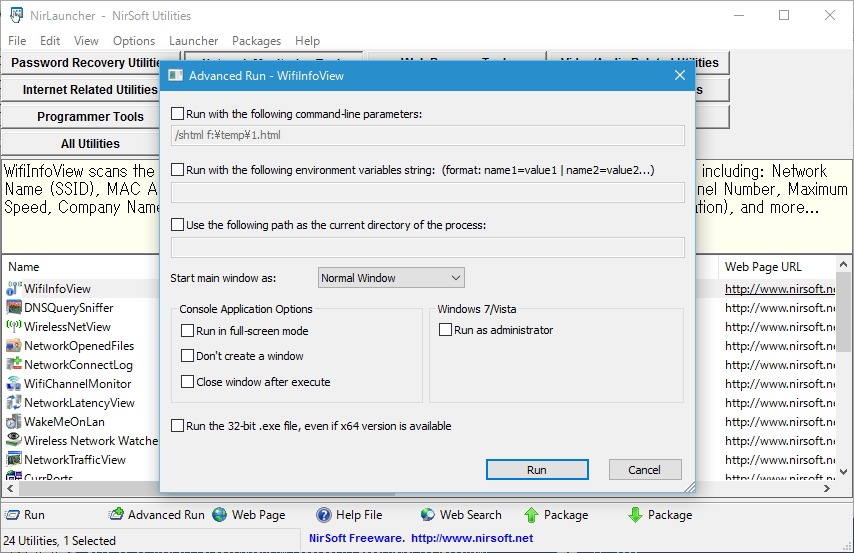Open the Packages menu
The image size is (854, 553).
click(x=257, y=41)
